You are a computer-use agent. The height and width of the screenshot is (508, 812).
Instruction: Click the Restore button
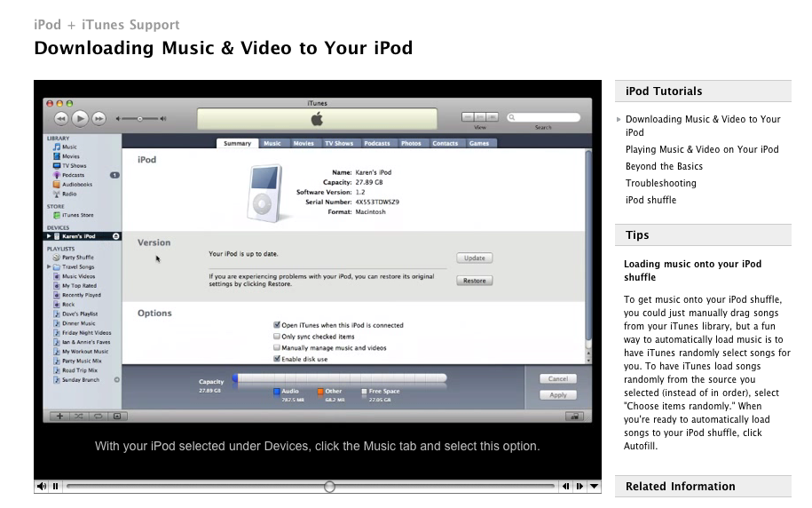475,281
